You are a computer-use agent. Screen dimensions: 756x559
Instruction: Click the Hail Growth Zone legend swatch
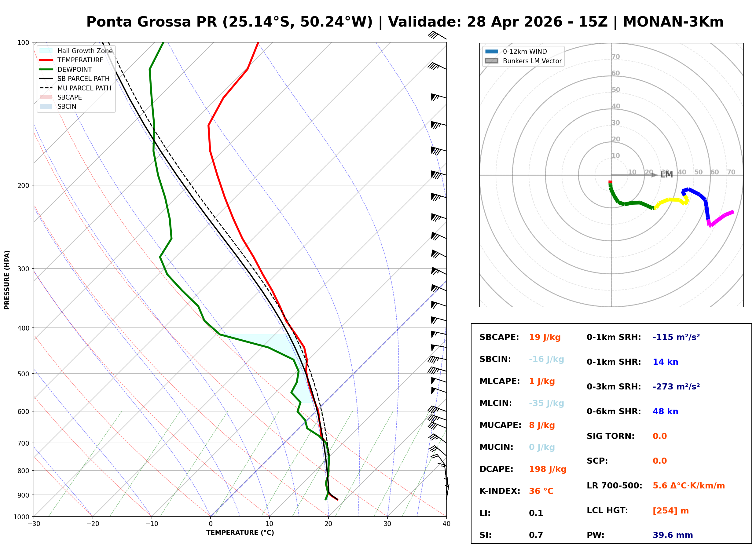[46, 51]
